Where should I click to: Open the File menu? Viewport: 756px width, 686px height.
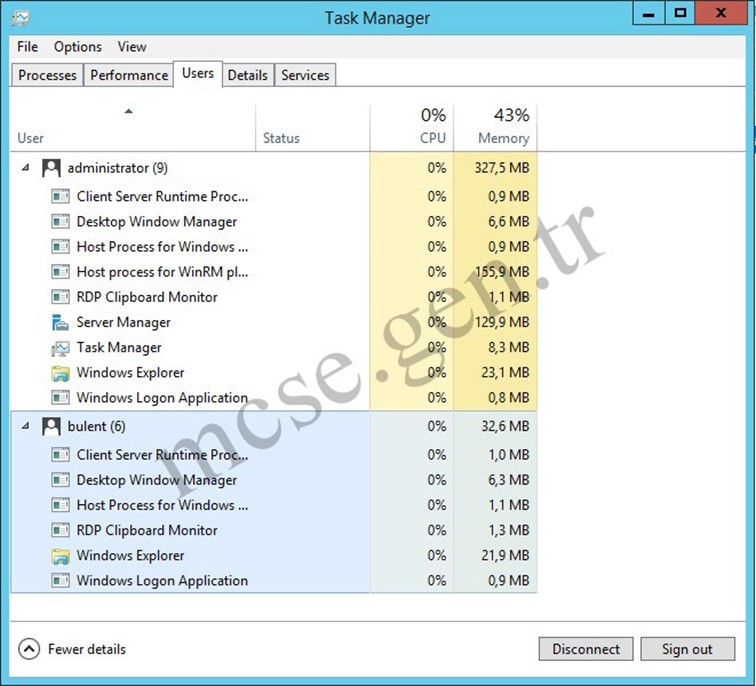pyautogui.click(x=27, y=47)
